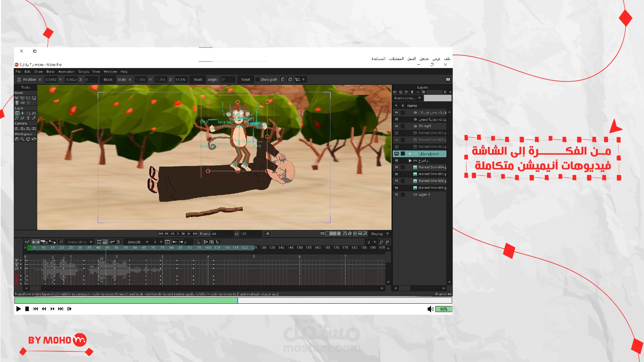The image size is (644, 362).
Task: Click the Duplicate Layer icon
Action: pos(400,92)
